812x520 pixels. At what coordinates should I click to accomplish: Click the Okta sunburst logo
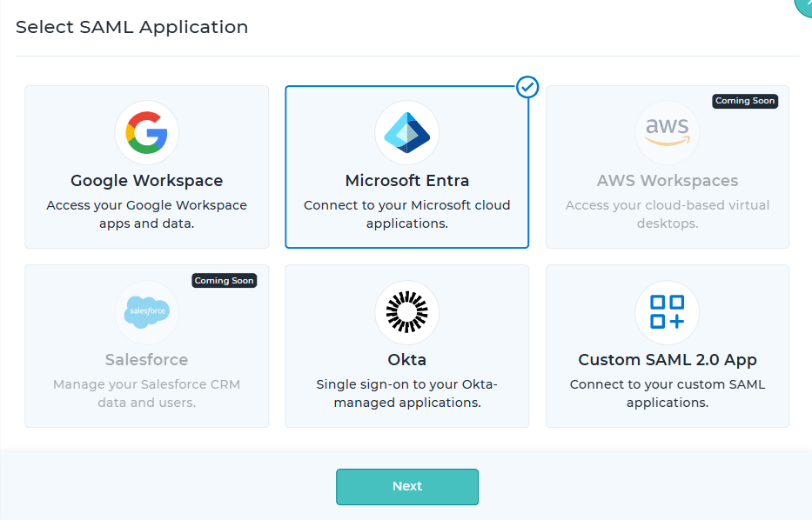click(406, 312)
